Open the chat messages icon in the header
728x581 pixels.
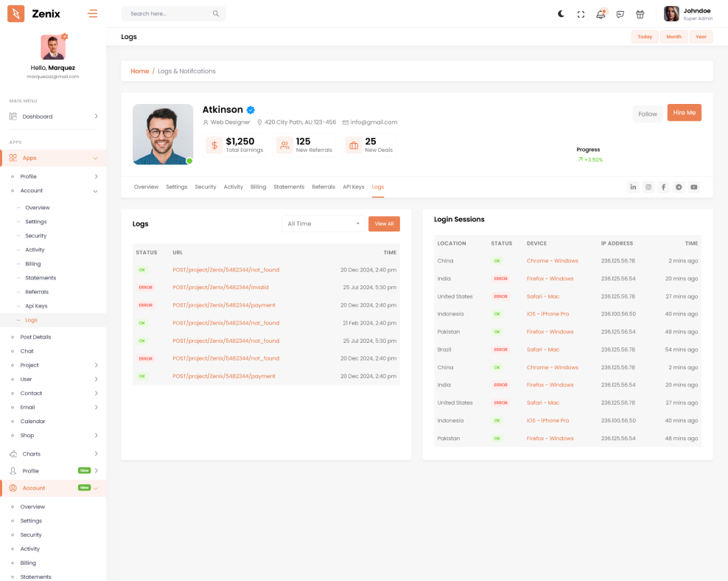(620, 14)
